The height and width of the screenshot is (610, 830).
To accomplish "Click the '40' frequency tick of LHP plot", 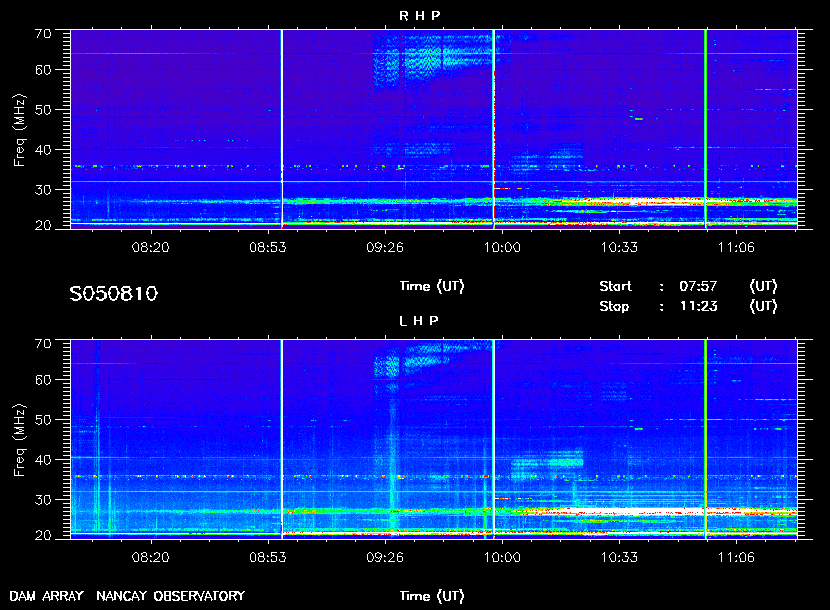I will click(x=43, y=460).
